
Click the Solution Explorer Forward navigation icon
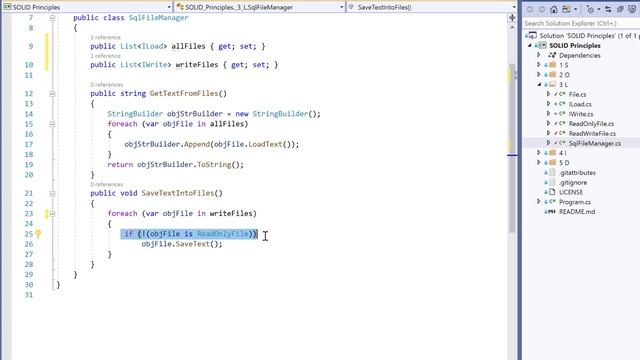click(x=542, y=9)
